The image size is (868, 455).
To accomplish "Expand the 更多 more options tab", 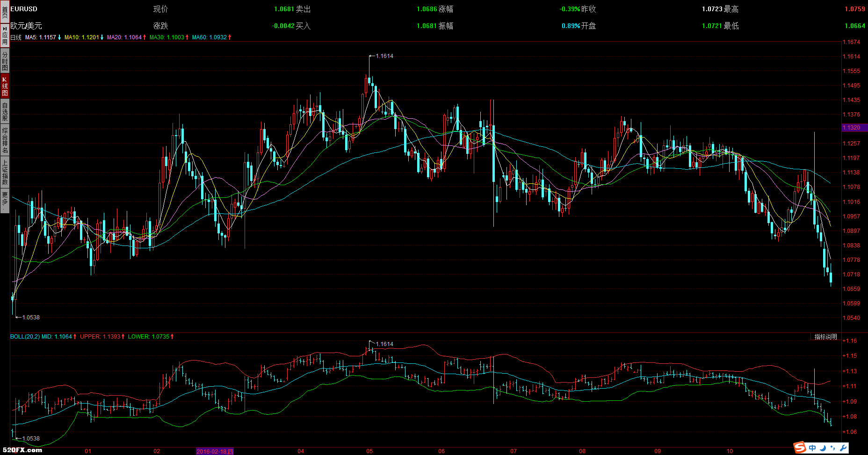I will pos(5,200).
